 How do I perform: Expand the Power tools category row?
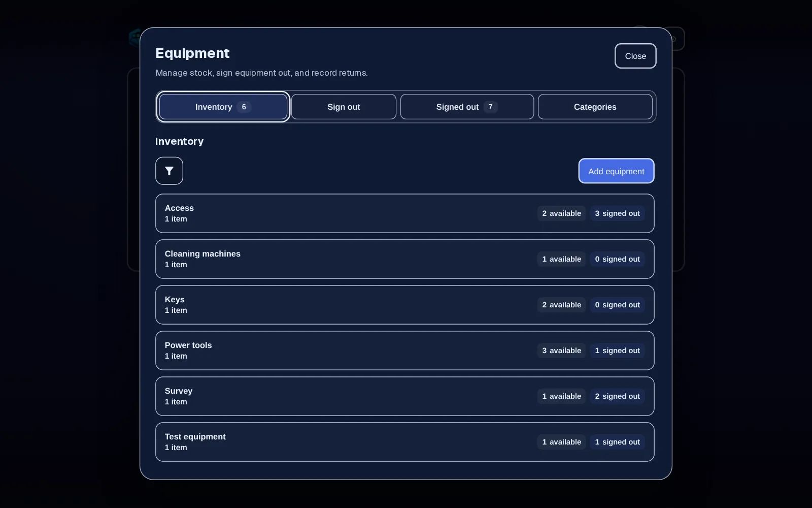pyautogui.click(x=404, y=351)
